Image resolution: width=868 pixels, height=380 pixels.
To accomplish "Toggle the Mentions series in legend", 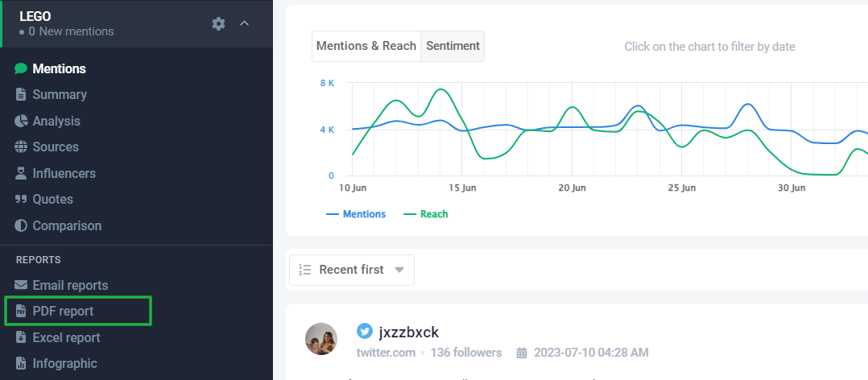I will click(x=356, y=214).
